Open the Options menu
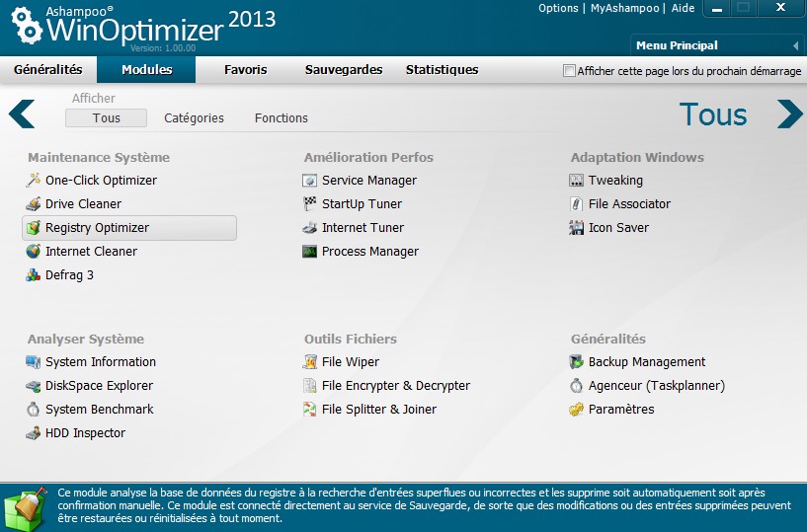This screenshot has width=807, height=532. (558, 8)
